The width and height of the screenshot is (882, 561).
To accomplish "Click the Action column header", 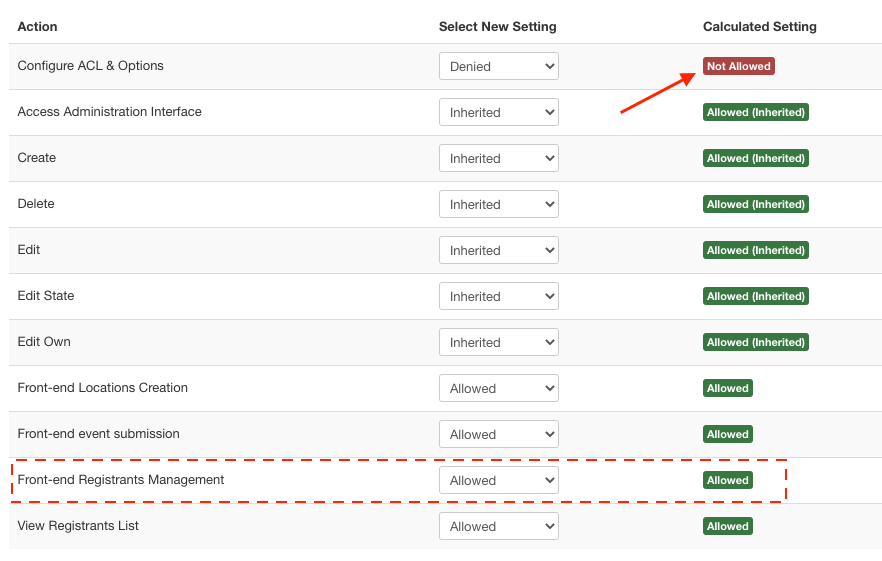I will tap(37, 27).
